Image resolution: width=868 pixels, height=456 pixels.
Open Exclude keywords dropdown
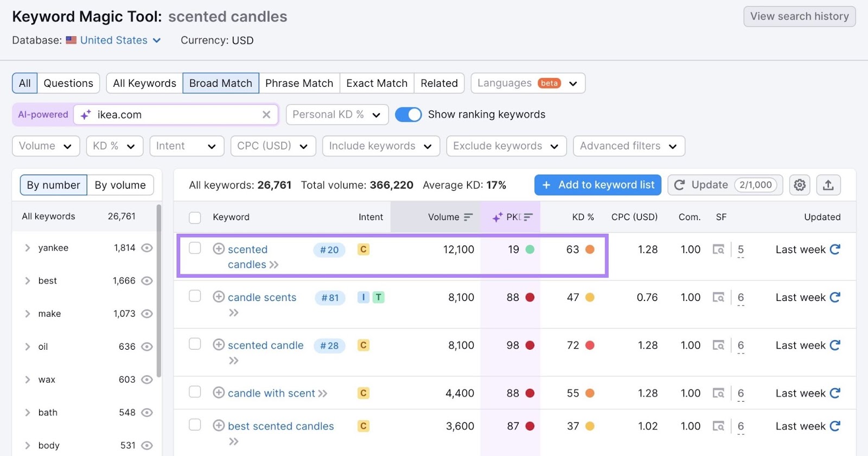click(x=506, y=146)
